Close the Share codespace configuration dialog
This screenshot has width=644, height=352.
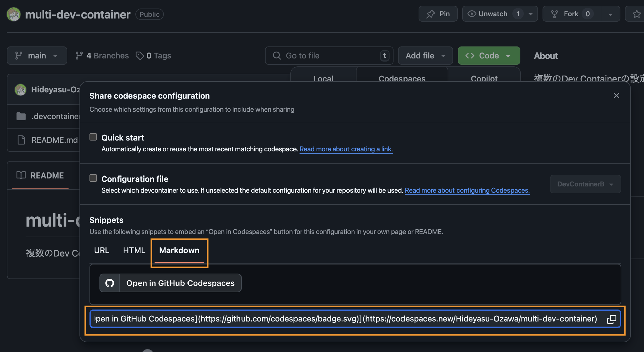pyautogui.click(x=616, y=96)
